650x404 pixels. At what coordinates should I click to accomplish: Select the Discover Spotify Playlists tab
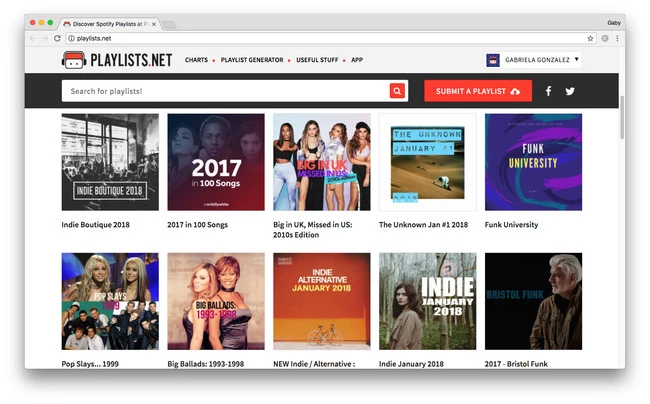pos(107,24)
